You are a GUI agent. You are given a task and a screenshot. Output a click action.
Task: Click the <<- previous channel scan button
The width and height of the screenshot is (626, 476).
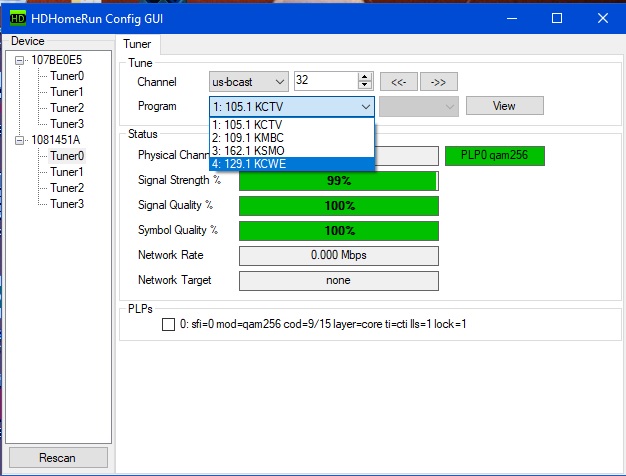[398, 82]
